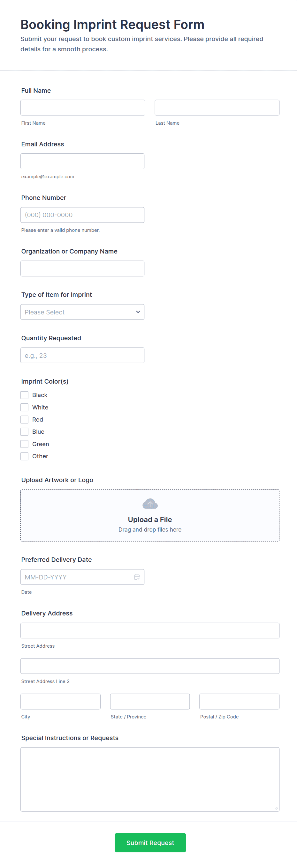Click the cloud upload icon
Viewport: 297px width, 868px height.
click(150, 504)
